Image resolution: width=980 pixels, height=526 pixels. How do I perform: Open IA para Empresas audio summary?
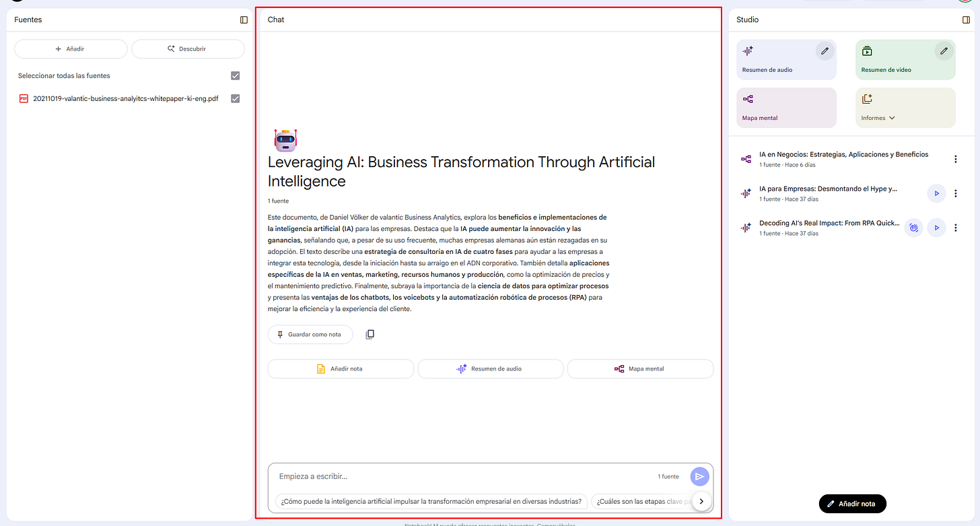pyautogui.click(x=829, y=193)
